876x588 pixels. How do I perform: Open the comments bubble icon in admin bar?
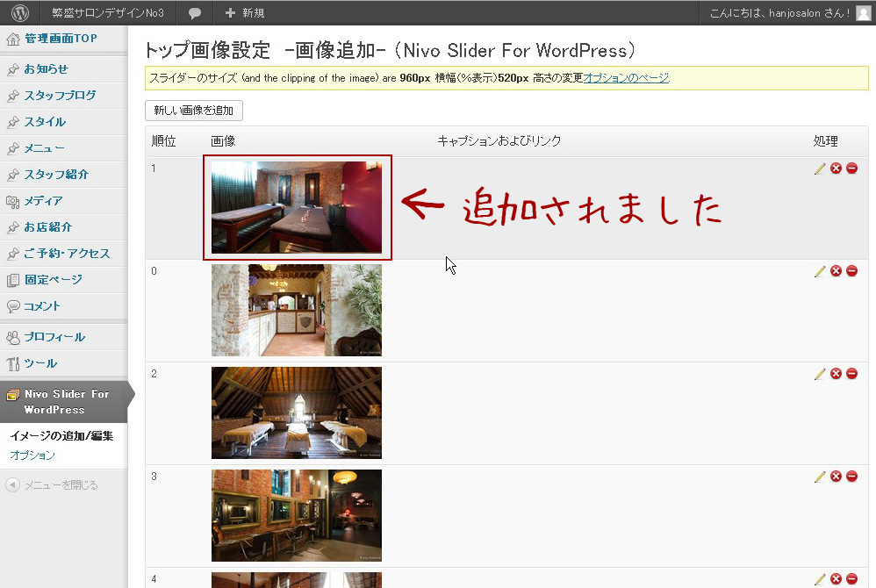195,13
